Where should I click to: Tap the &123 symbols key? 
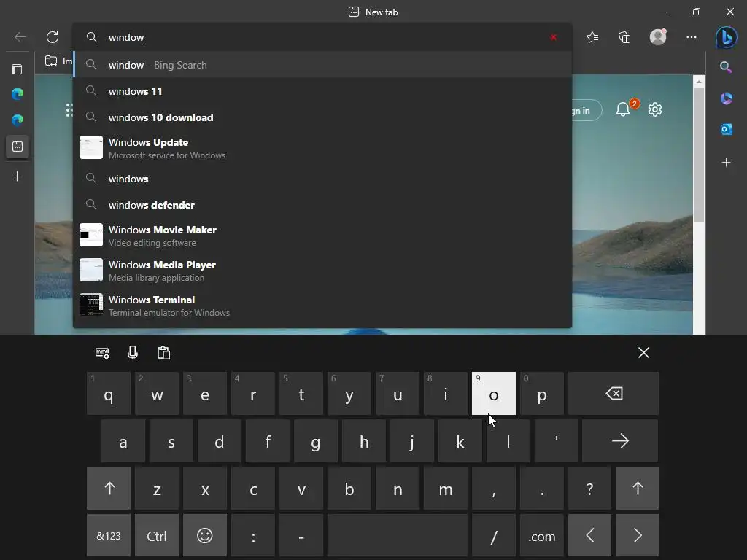coord(109,535)
